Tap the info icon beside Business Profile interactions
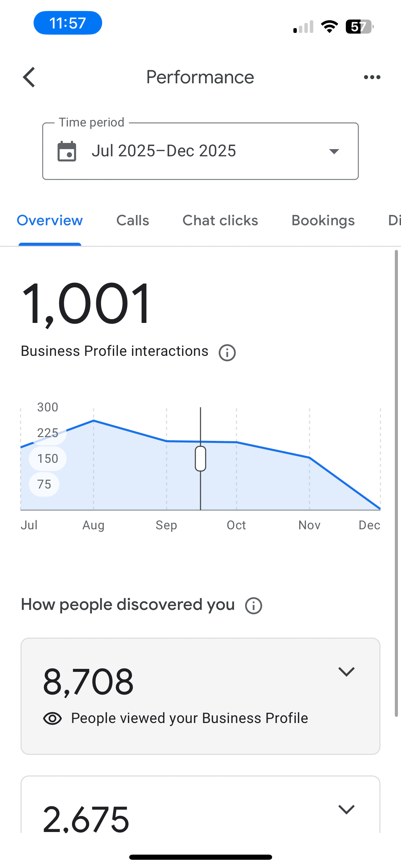Viewport: 401px width, 868px height. coord(227,352)
